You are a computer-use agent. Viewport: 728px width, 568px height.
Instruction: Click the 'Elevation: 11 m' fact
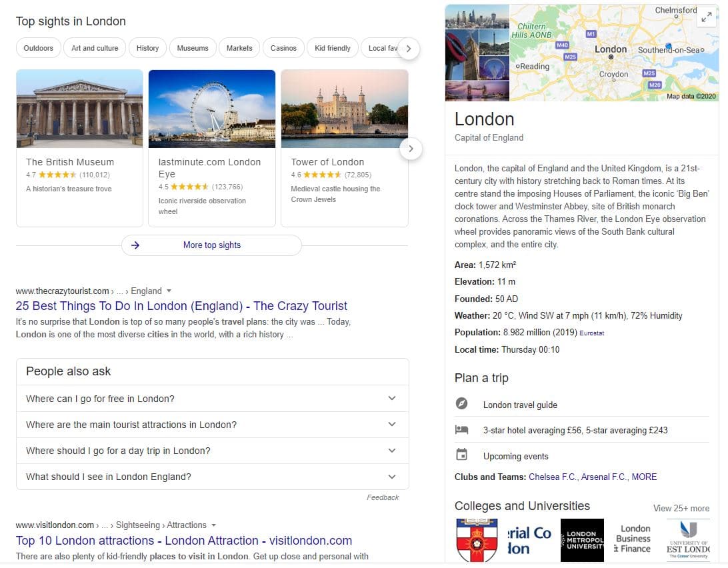485,282
